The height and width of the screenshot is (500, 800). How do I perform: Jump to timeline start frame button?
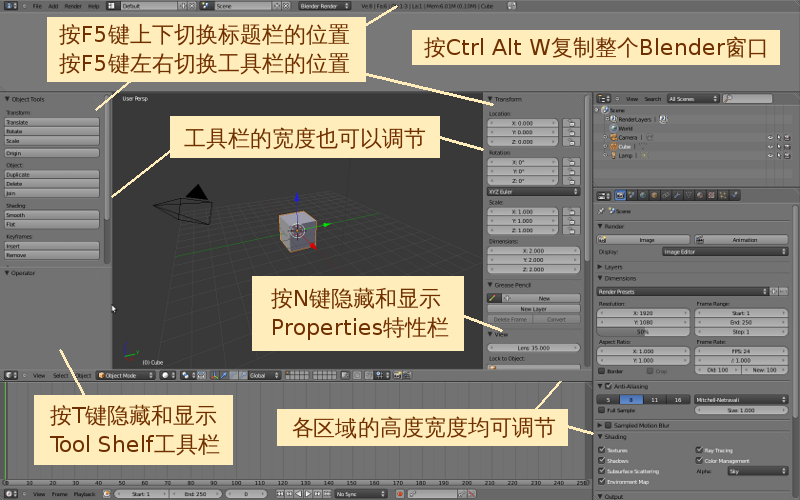pos(280,494)
